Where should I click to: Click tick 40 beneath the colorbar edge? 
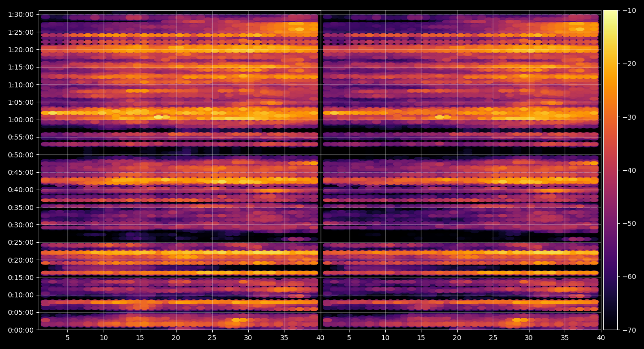coord(600,338)
